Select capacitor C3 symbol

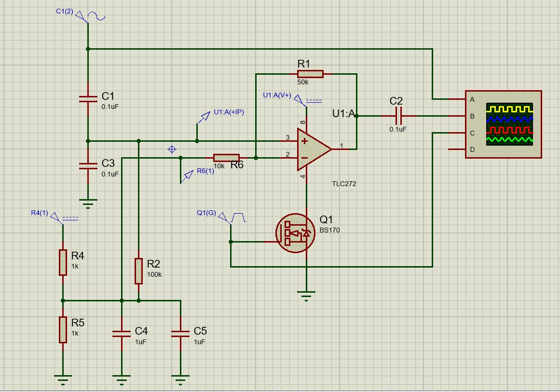pos(88,166)
